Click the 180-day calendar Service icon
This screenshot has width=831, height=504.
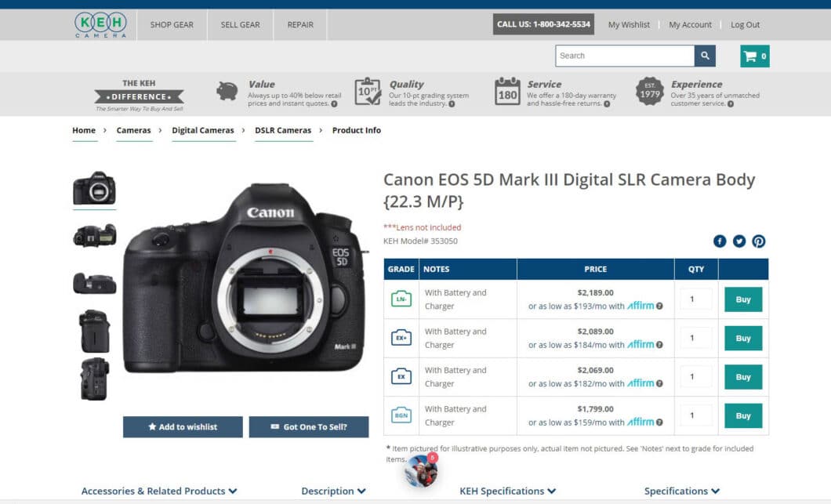(507, 91)
